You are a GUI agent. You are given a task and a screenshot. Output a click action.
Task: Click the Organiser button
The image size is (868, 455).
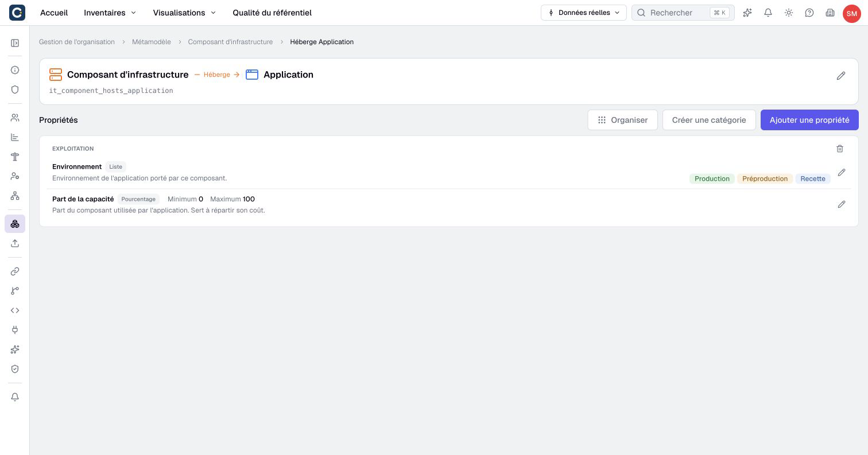pyautogui.click(x=622, y=120)
